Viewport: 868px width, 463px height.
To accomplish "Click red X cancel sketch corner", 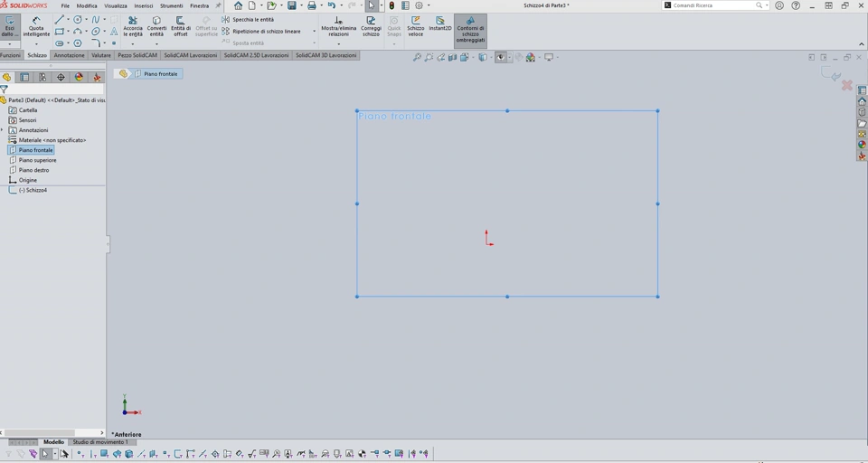I will pos(847,85).
